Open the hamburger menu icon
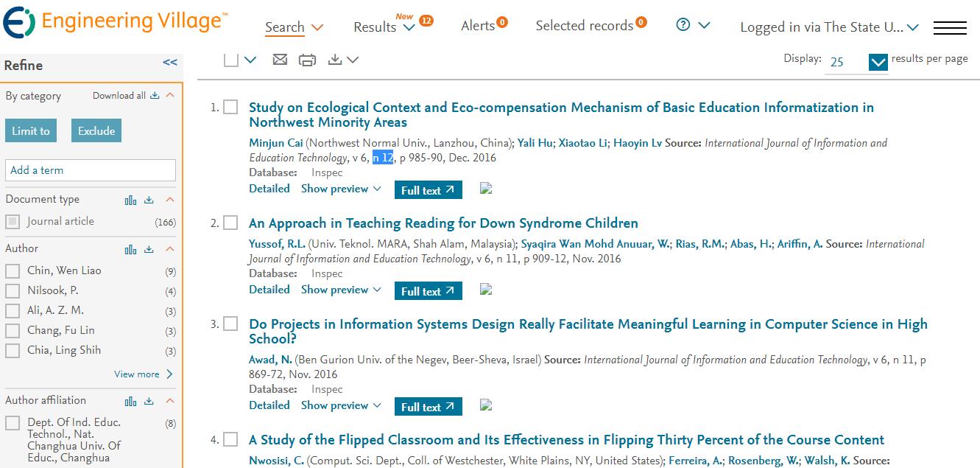 coord(950,27)
